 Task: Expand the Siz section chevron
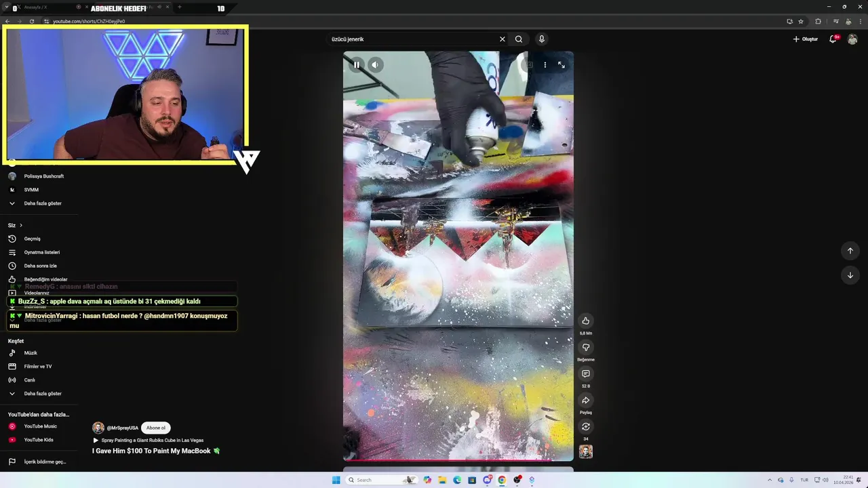[x=21, y=226]
